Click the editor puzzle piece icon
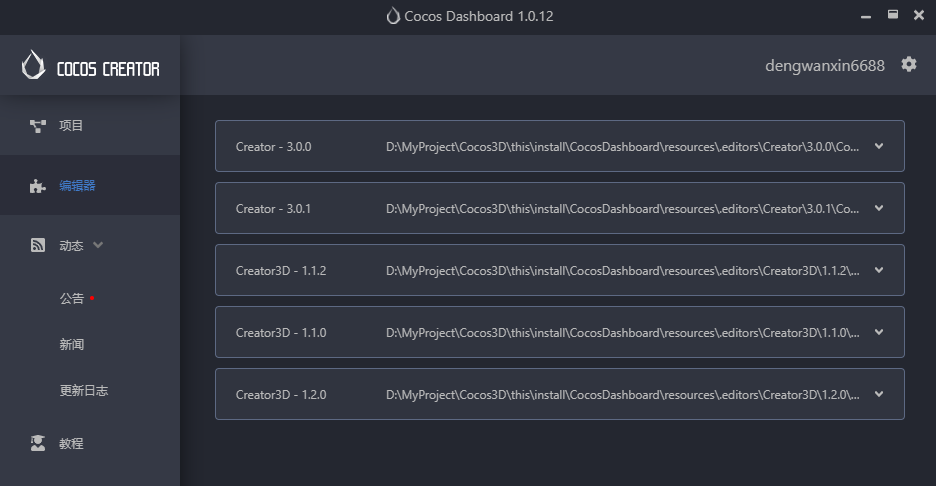The image size is (936, 486). click(x=38, y=186)
